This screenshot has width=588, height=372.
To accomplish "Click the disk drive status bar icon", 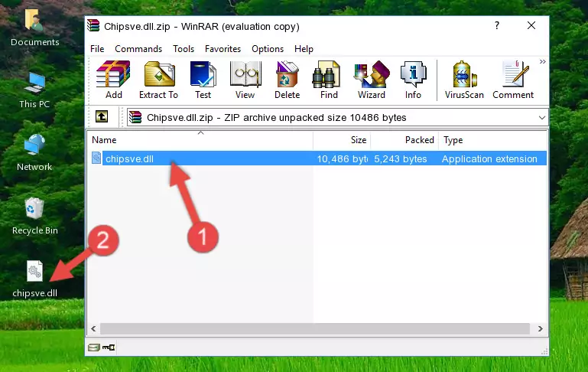I will pyautogui.click(x=93, y=348).
